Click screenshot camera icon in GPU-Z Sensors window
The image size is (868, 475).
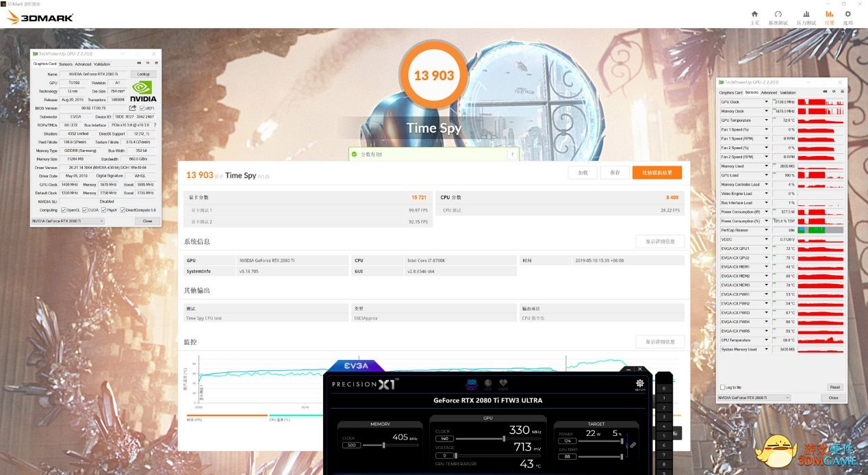825,92
